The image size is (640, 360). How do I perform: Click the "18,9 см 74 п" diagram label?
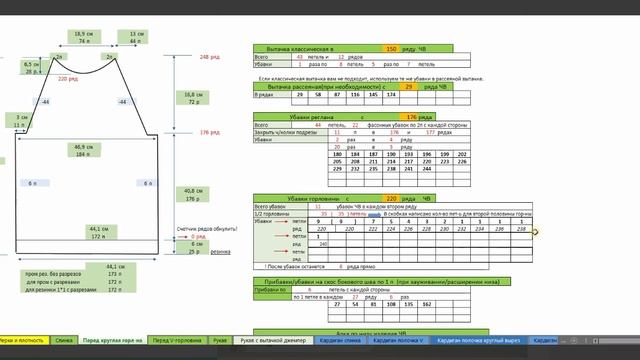tap(84, 37)
